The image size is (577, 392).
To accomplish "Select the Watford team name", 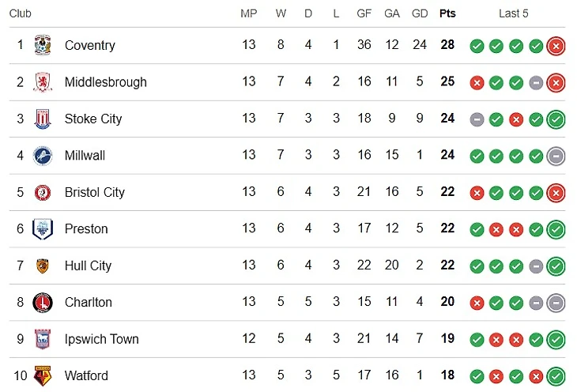I will point(86,375).
